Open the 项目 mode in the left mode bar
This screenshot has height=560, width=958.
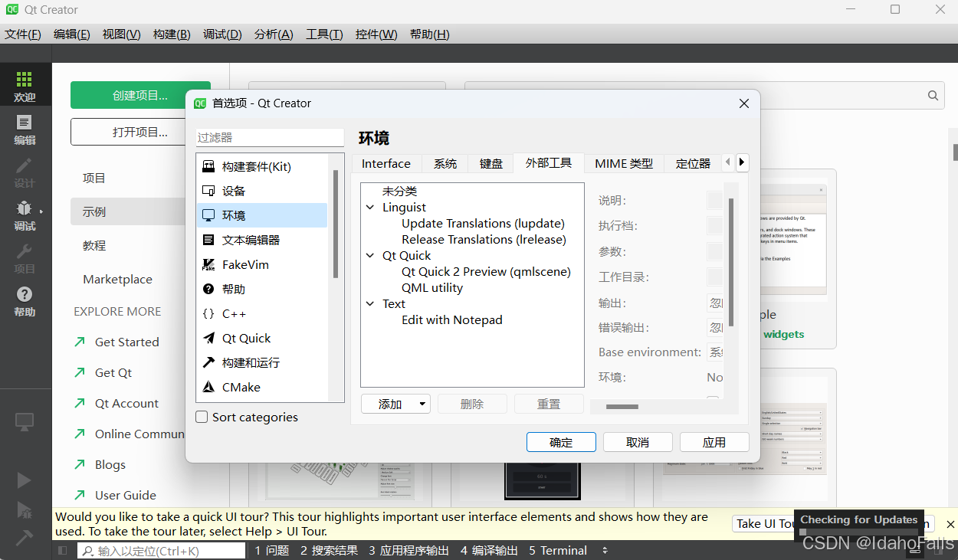pos(25,258)
